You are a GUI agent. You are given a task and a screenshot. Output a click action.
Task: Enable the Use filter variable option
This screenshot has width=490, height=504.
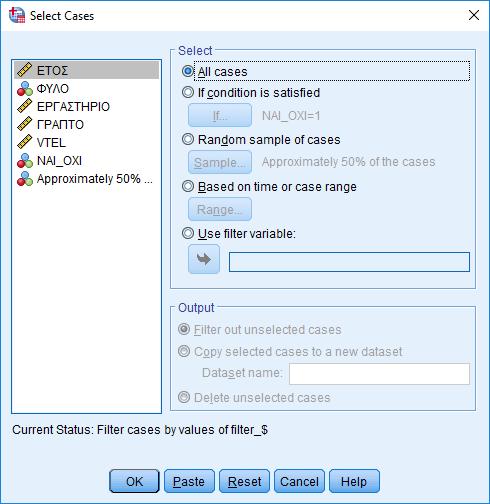click(x=188, y=233)
